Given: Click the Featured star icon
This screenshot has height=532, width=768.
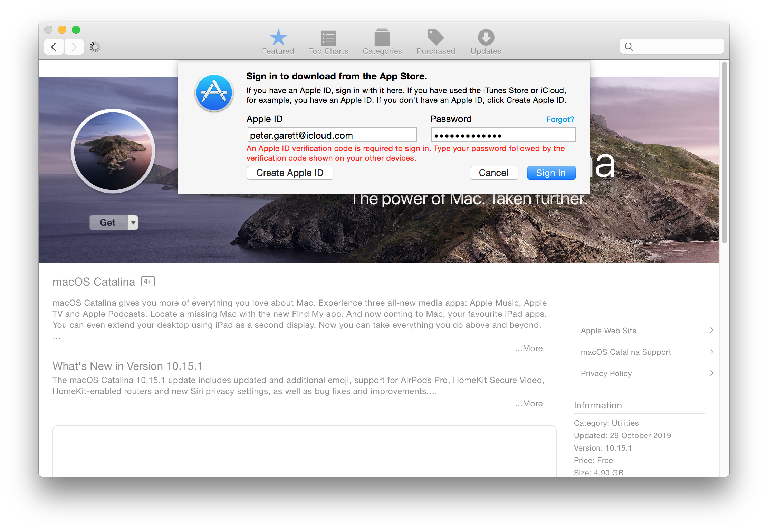Looking at the screenshot, I should [278, 38].
